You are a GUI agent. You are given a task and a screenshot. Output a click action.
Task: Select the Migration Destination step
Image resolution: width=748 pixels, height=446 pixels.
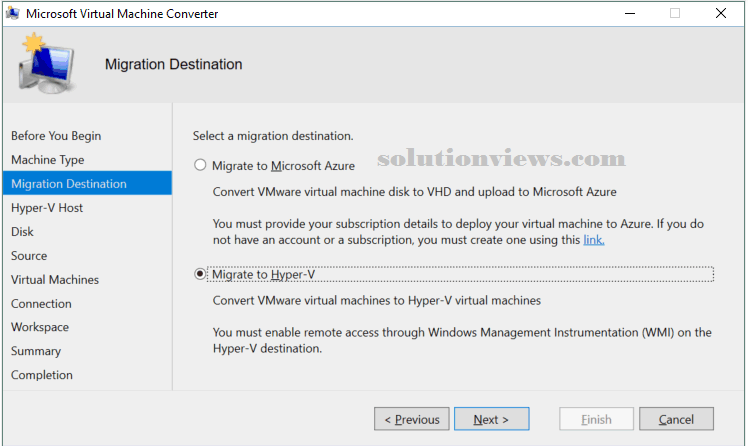[87, 183]
